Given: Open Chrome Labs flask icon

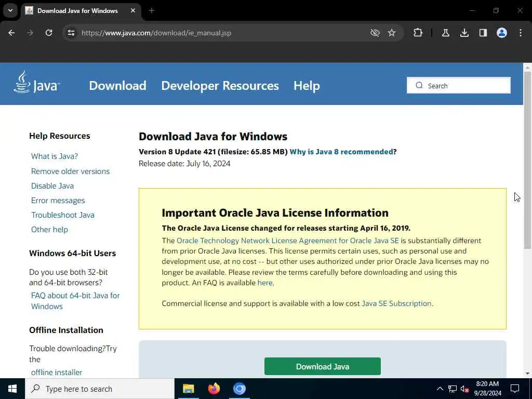Looking at the screenshot, I should pos(445,33).
